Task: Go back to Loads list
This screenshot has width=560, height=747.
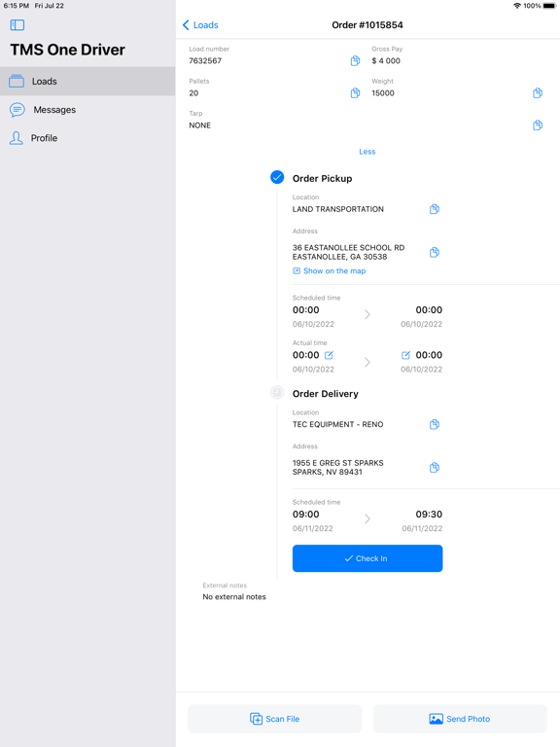Action: pyautogui.click(x=200, y=24)
